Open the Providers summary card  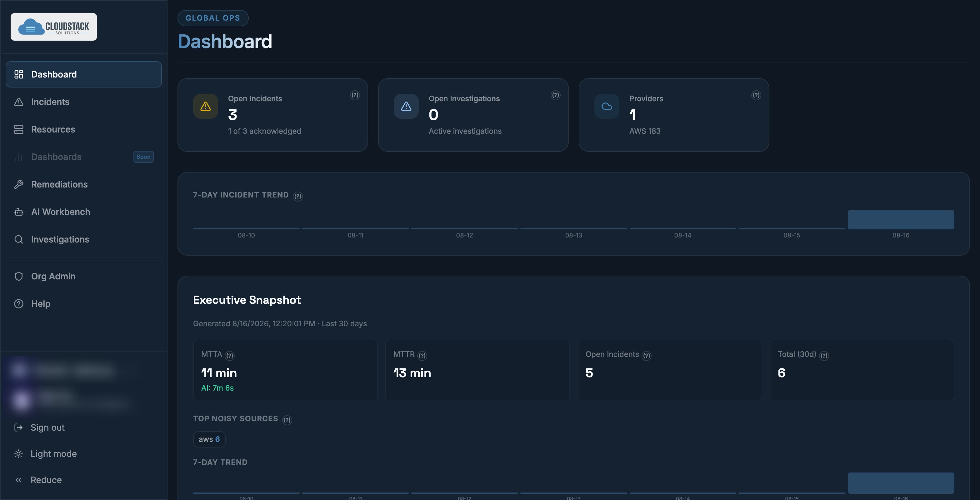(674, 115)
